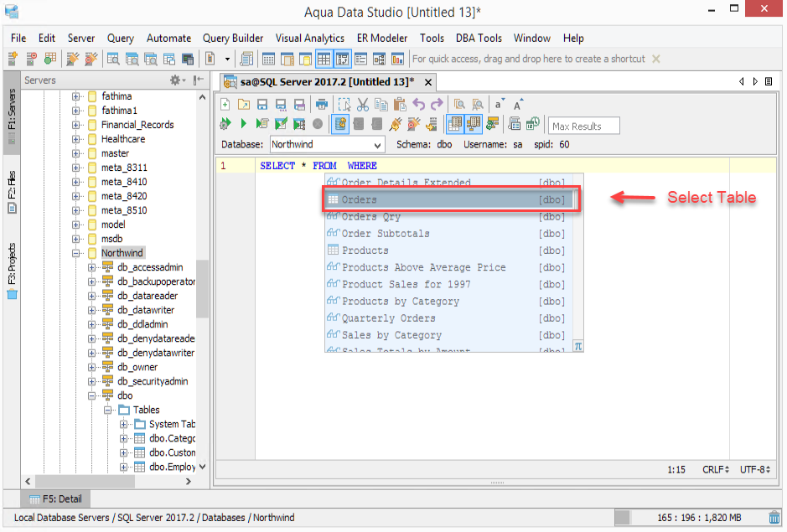This screenshot has height=532, width=787.
Task: Expand the db_datareader schema node
Action: [x=91, y=296]
